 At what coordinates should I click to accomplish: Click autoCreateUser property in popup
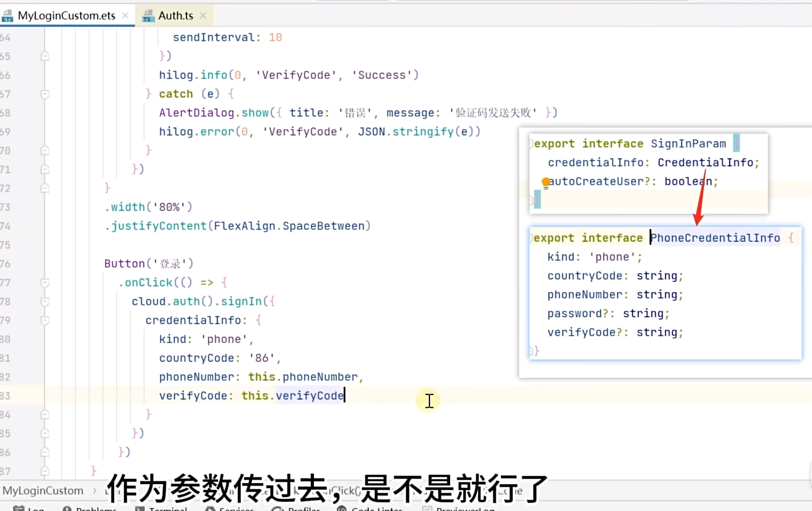(596, 181)
